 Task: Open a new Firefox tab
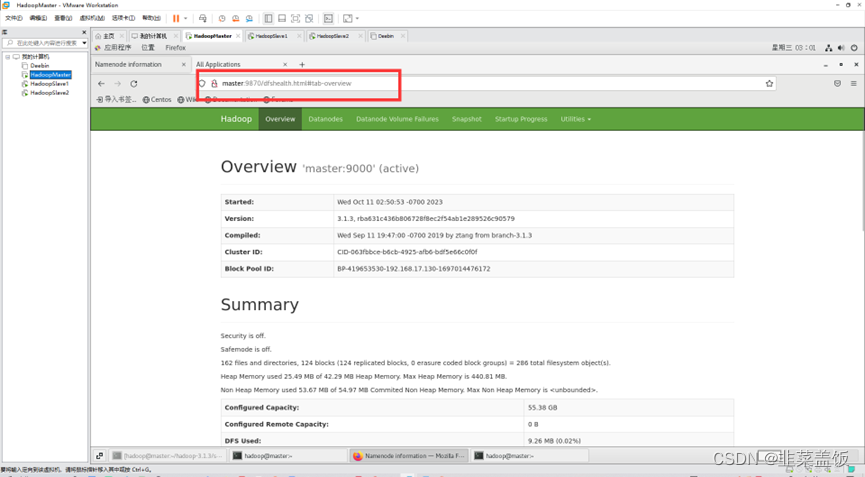click(302, 65)
